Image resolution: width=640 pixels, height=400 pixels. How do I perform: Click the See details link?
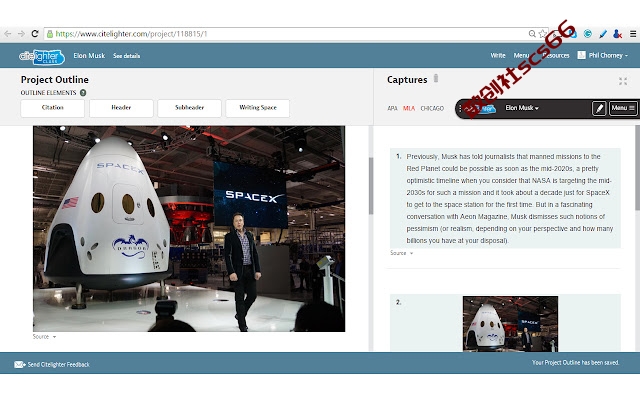pos(127,56)
